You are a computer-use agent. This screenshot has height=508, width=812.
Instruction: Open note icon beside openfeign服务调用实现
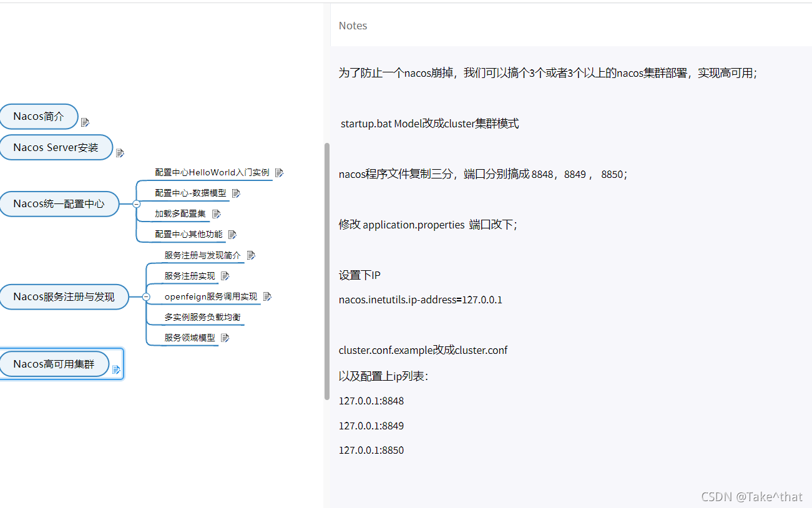[x=268, y=296]
